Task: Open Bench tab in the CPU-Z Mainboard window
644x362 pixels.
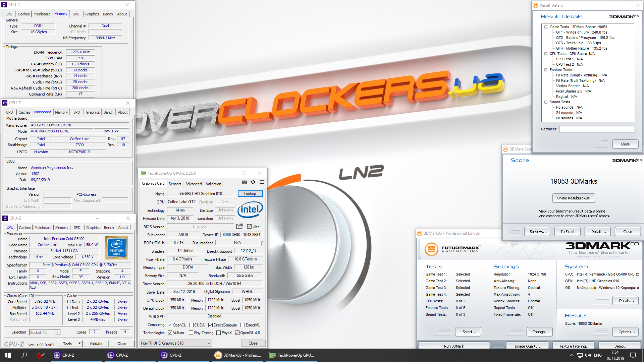Action: click(x=108, y=112)
